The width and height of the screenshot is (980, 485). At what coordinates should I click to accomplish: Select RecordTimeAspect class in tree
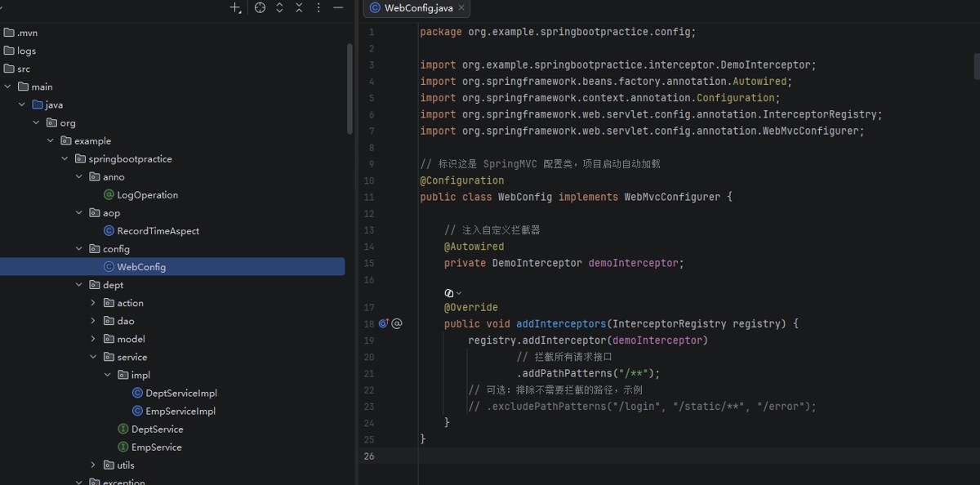pos(158,231)
